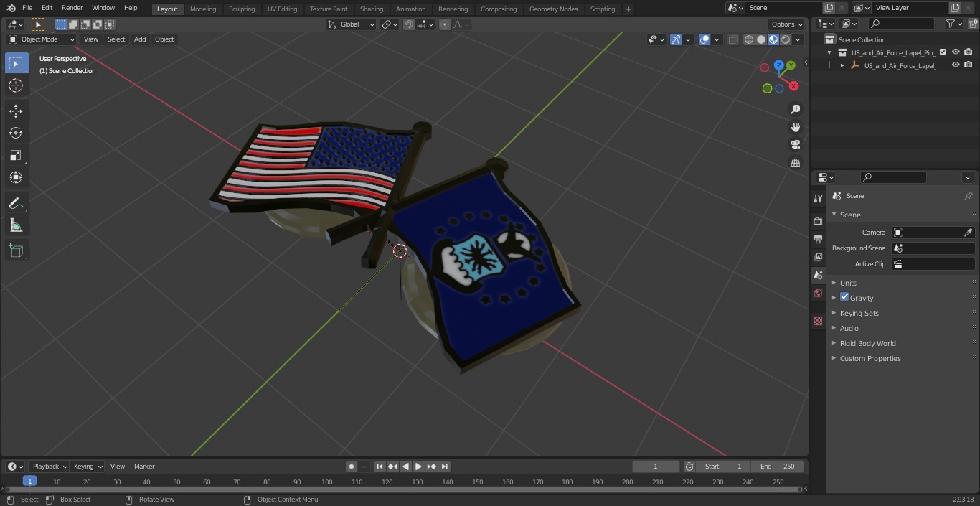
Task: Select the Scale tool
Action: (x=16, y=155)
